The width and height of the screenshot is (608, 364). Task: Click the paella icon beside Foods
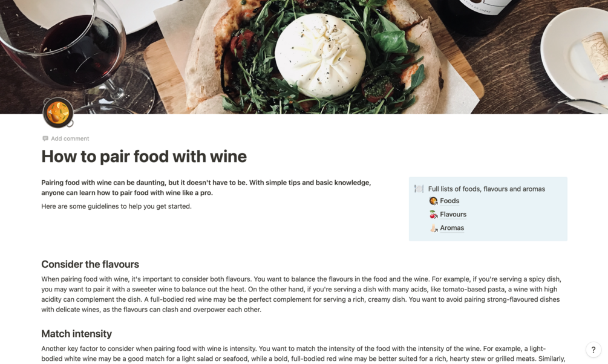434,201
